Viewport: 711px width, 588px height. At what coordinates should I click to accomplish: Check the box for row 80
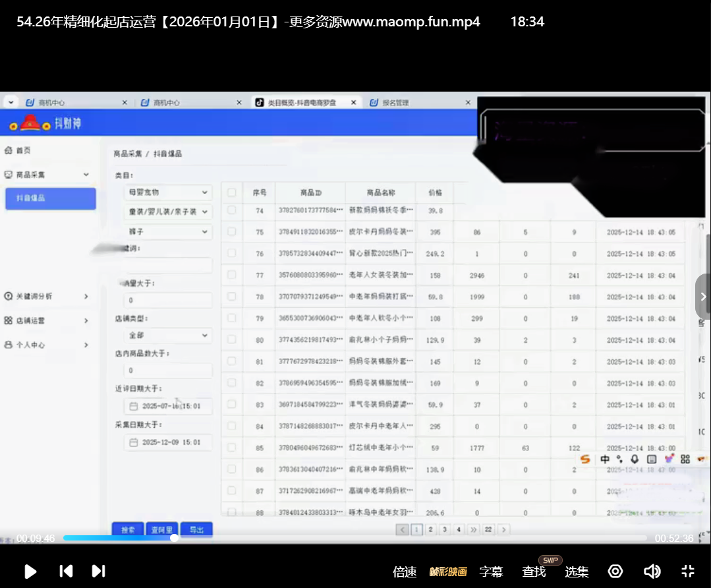(x=231, y=340)
